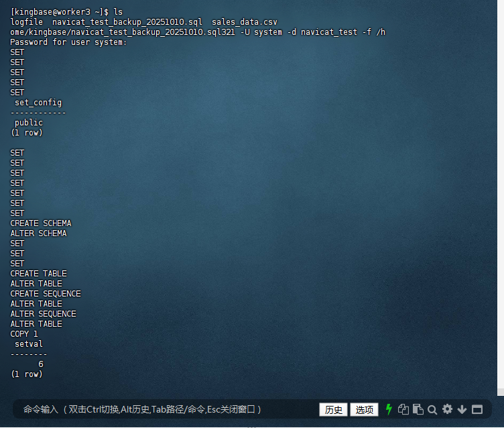Image resolution: width=504 pixels, height=428 pixels.
Task: Click the set_config column header text
Action: click(38, 103)
